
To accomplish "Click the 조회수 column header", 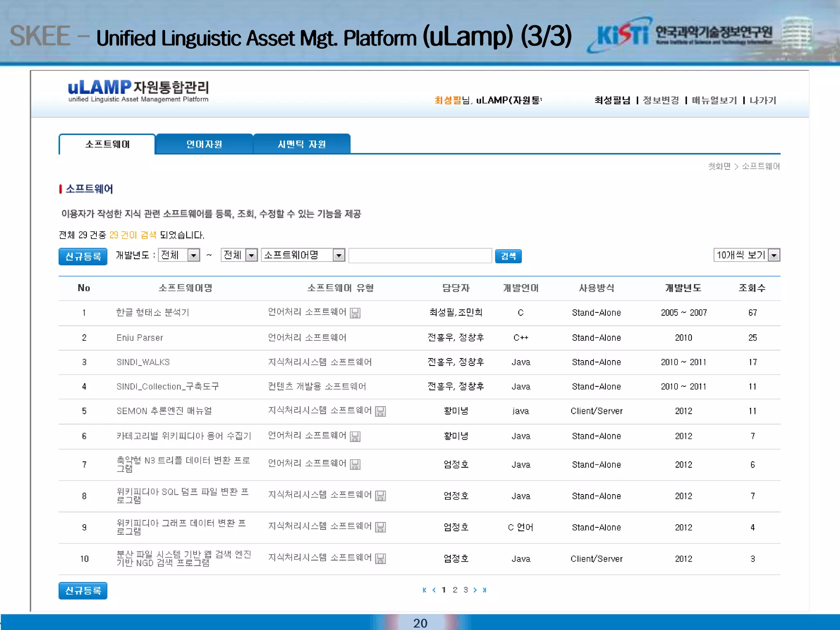I will click(x=752, y=288).
